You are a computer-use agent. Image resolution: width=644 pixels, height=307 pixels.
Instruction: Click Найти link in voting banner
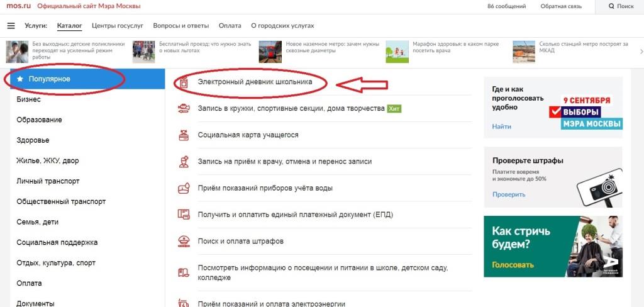pyautogui.click(x=501, y=126)
